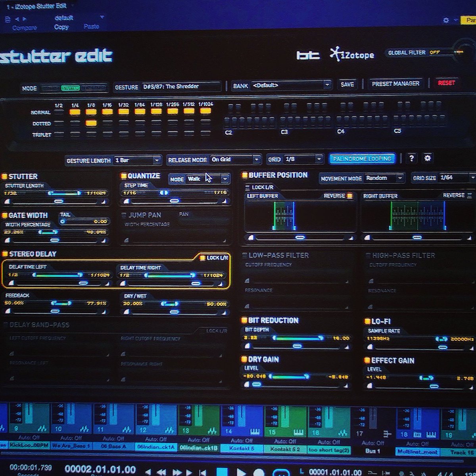
Task: Toggle the STUTTER module enable box
Action: [4, 177]
